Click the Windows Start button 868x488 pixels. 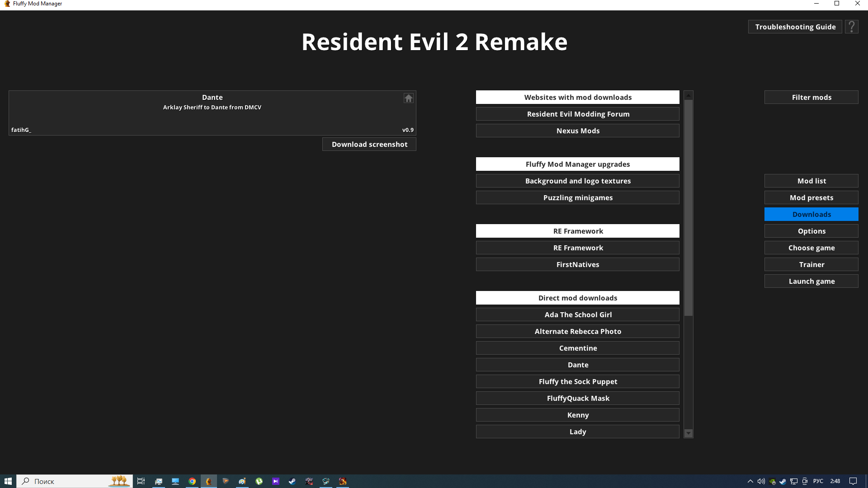point(8,481)
